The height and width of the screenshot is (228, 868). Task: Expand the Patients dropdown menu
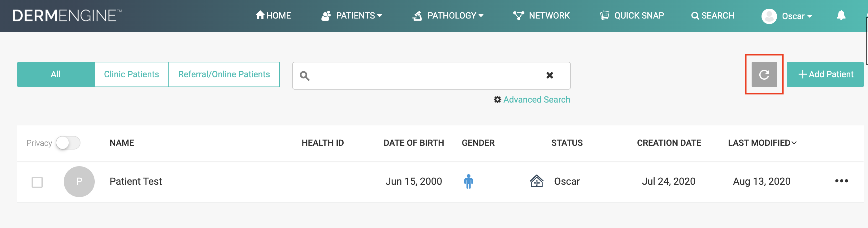[x=352, y=15]
